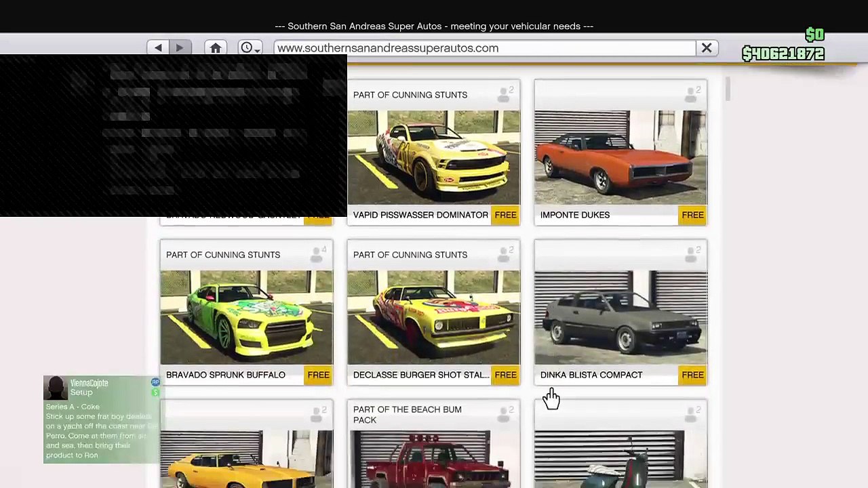
Task: Click the 'VAPID PISSWASSER DOMINATOR' name
Action: click(x=420, y=215)
